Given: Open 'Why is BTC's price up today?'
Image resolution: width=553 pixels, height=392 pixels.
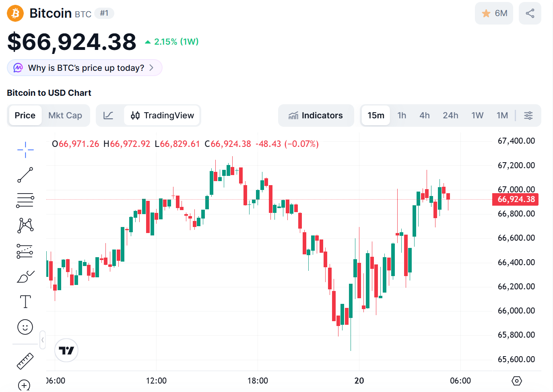Looking at the screenshot, I should coord(85,68).
